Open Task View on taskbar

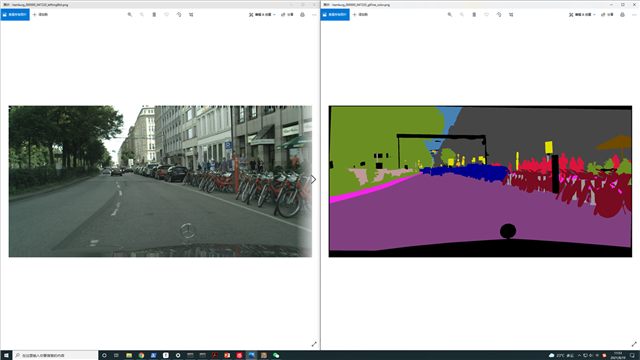pyautogui.click(x=117, y=356)
